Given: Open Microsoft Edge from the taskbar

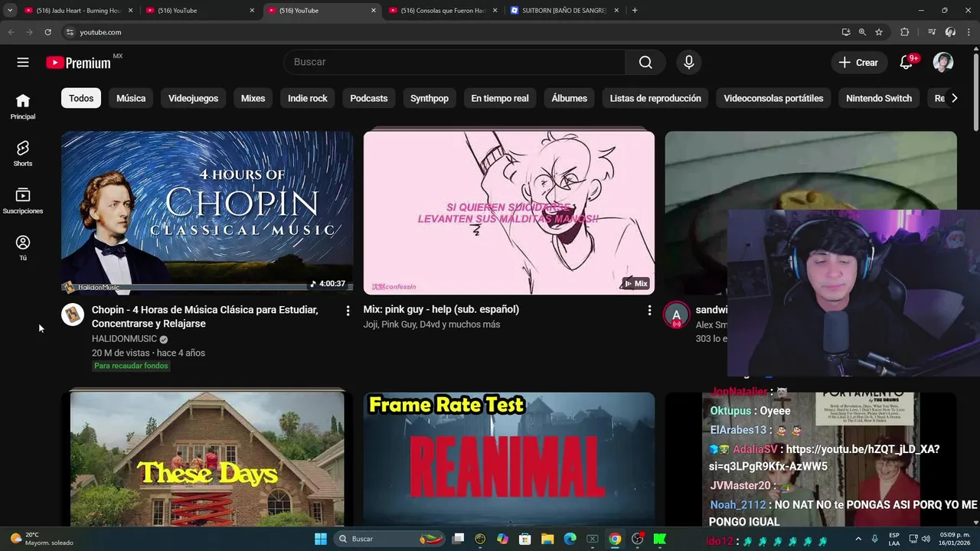Looking at the screenshot, I should (x=570, y=539).
